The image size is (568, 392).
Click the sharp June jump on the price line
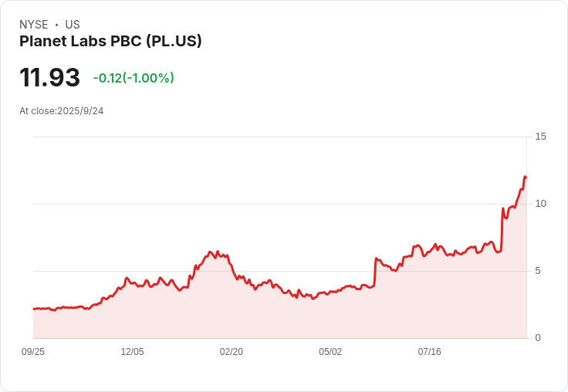[x=375, y=259]
